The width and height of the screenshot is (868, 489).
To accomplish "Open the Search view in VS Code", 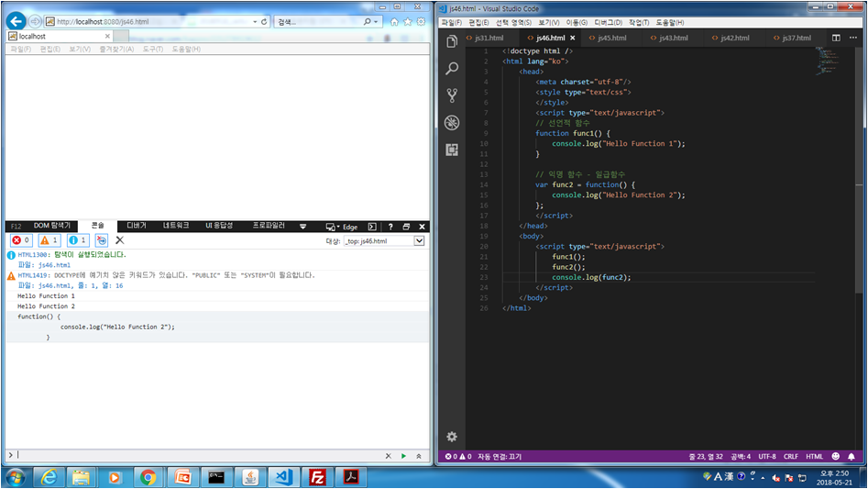I will [452, 68].
